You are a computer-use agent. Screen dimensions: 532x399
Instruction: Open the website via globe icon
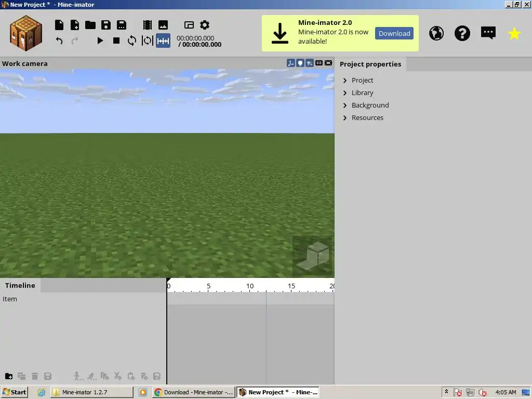pos(436,33)
